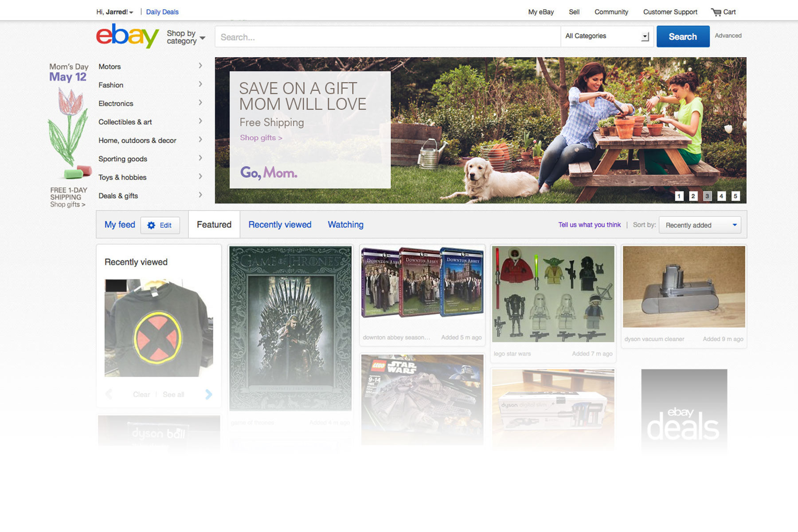Select banner slide 5

[x=736, y=196]
